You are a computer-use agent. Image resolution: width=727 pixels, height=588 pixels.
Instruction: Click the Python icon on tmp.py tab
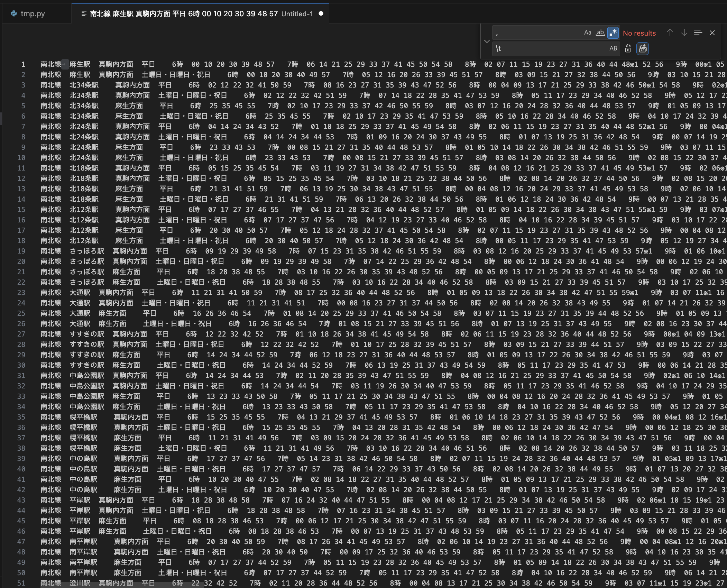pyautogui.click(x=14, y=14)
